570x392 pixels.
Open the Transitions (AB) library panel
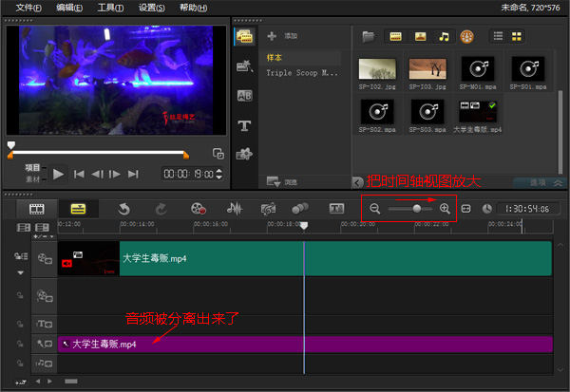point(244,95)
